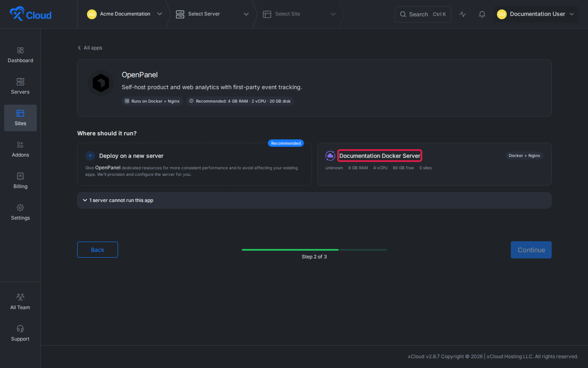Click the '80 GB free' text
The height and width of the screenshot is (368, 588).
point(403,168)
